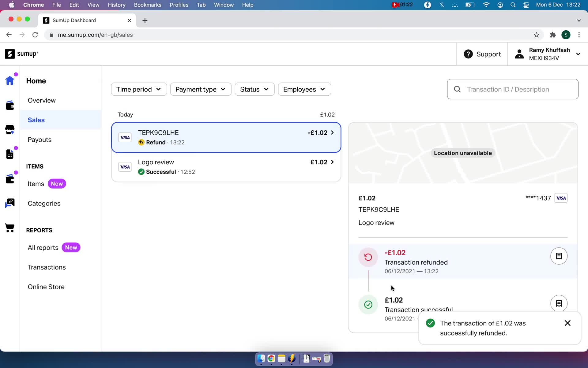Open a new browser tab
This screenshot has width=588, height=368.
click(x=145, y=20)
